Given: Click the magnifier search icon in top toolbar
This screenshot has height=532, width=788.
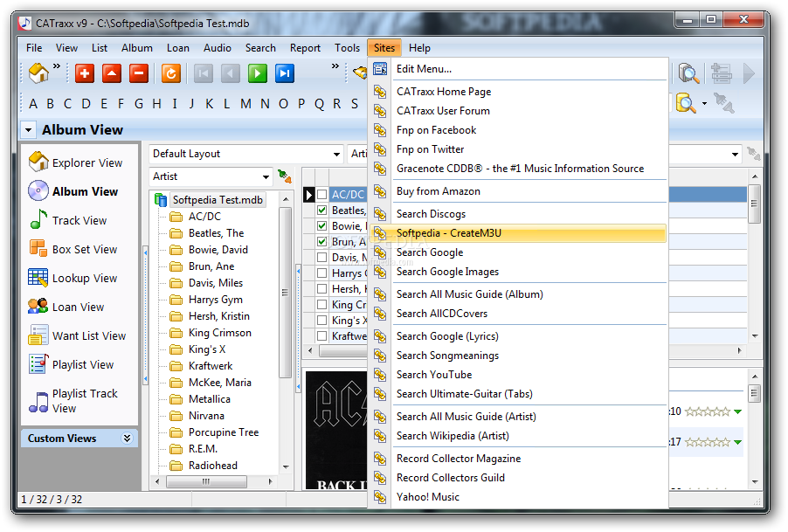Looking at the screenshot, I should (688, 73).
